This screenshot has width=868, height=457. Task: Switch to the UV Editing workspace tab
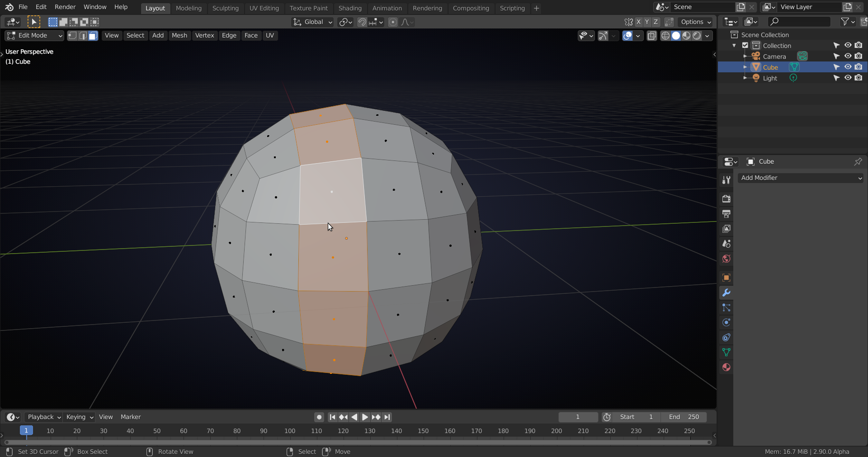pyautogui.click(x=264, y=8)
